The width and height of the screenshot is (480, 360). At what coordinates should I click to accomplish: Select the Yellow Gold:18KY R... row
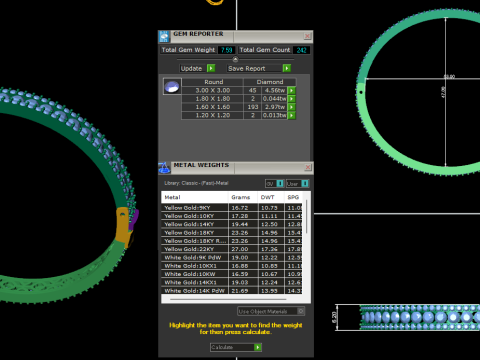tap(232, 241)
